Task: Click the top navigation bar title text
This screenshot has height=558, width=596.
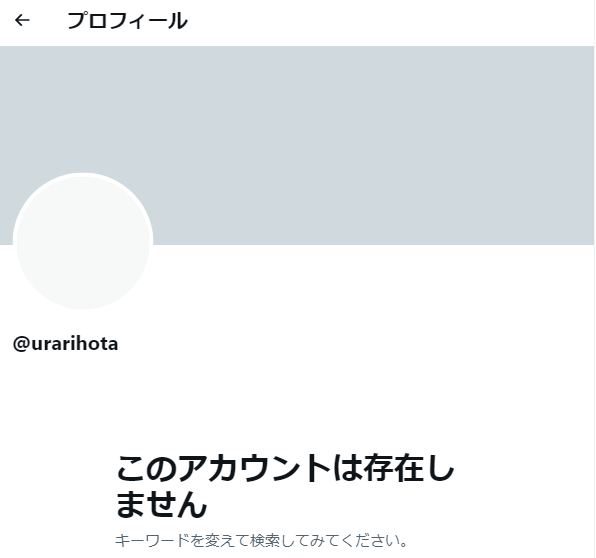Action: [x=127, y=21]
